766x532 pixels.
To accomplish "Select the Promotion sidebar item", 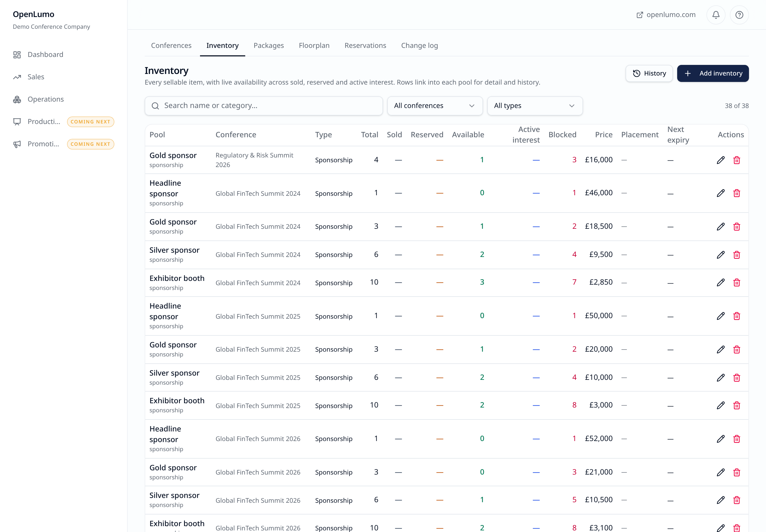I will pyautogui.click(x=64, y=144).
